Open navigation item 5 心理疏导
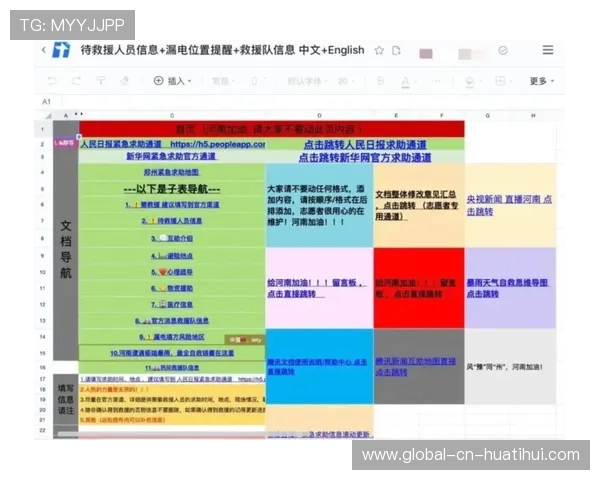The height and width of the screenshot is (480, 600). coord(171,272)
